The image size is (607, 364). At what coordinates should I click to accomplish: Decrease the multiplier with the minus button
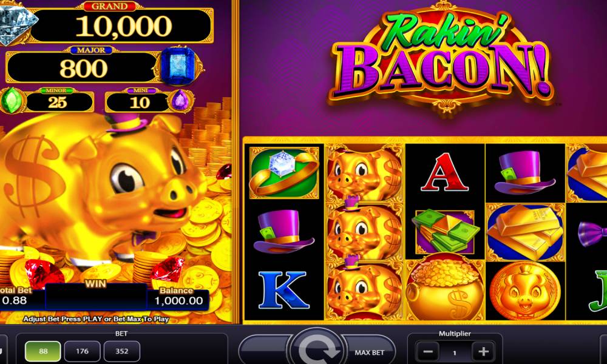(428, 352)
